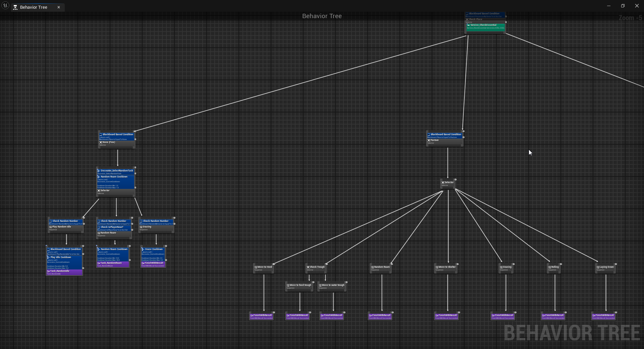Select the Pasture selector node
Viewport: 644px width, 349px height.
[x=444, y=141]
